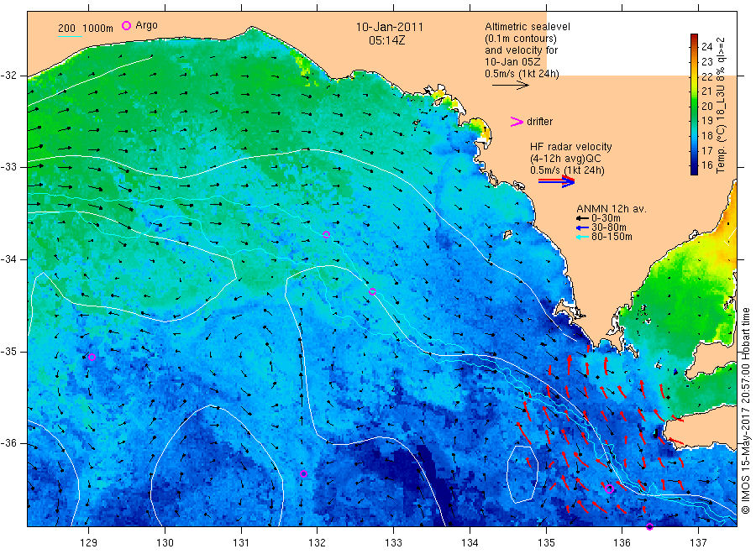The height and width of the screenshot is (554, 756).
Task: Click the 'HF radar velocity' heading
Action: click(571, 146)
